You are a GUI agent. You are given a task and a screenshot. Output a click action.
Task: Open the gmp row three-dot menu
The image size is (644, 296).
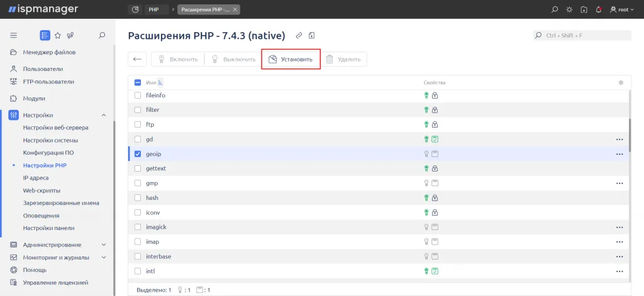619,183
